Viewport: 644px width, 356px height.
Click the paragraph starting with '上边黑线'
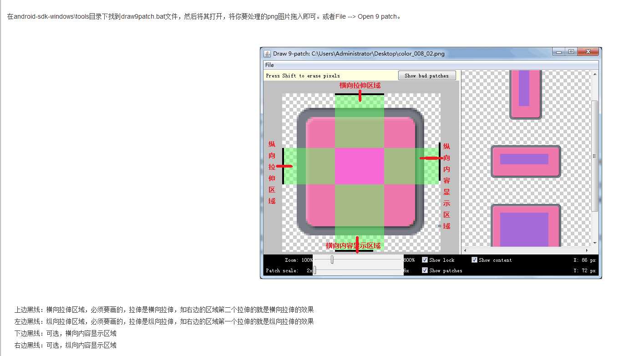click(164, 310)
